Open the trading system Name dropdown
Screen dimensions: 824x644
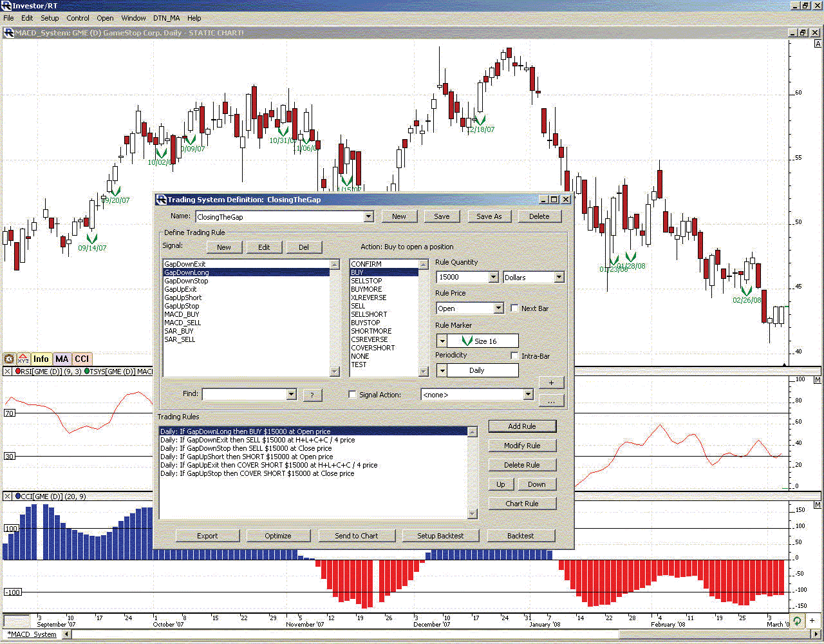coord(368,217)
